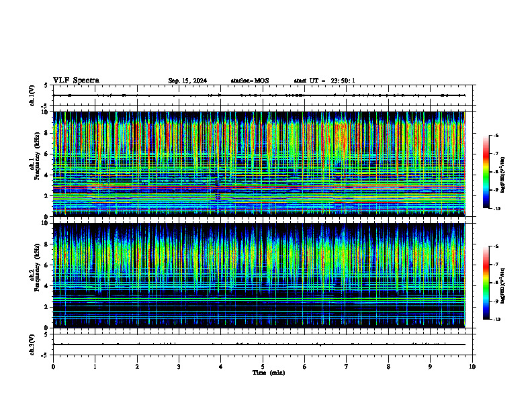Click the "10" tick on the time axis
This screenshot has height=411, width=532.
click(x=472, y=367)
